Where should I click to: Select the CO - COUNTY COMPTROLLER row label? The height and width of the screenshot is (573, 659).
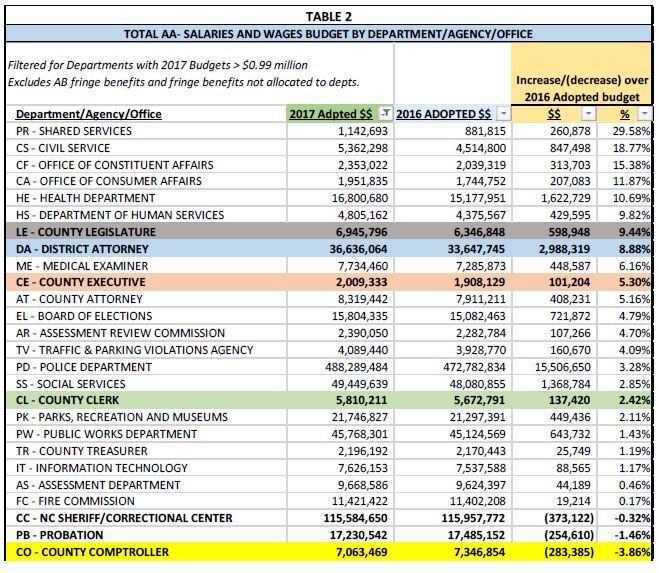click(92, 552)
